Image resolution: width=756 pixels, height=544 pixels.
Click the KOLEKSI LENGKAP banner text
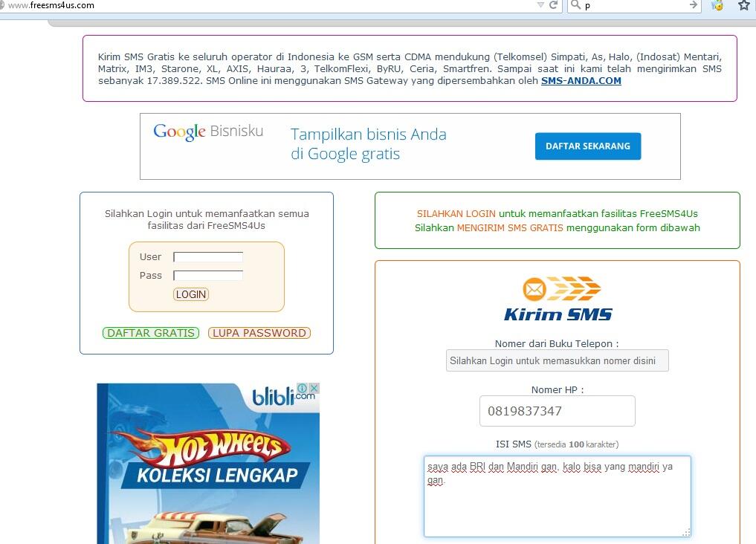[x=217, y=476]
